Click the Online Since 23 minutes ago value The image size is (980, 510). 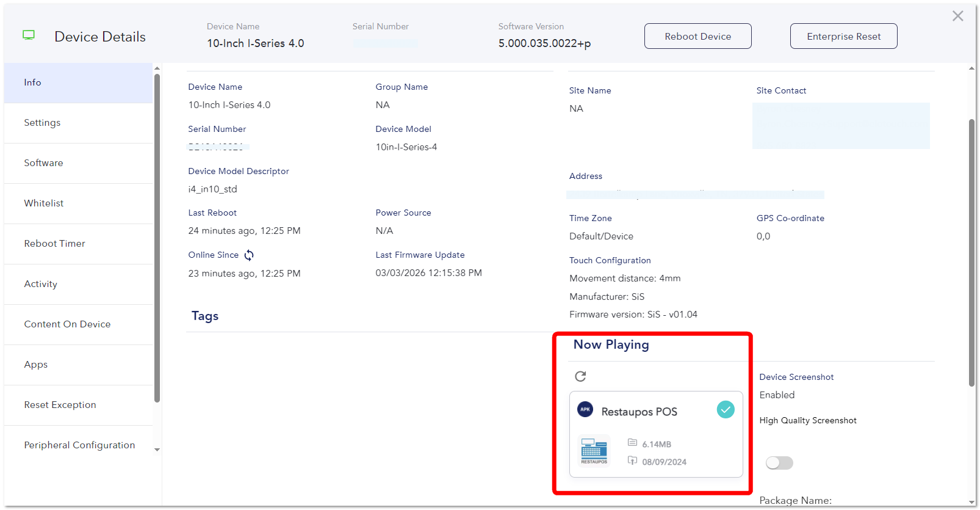pos(244,274)
